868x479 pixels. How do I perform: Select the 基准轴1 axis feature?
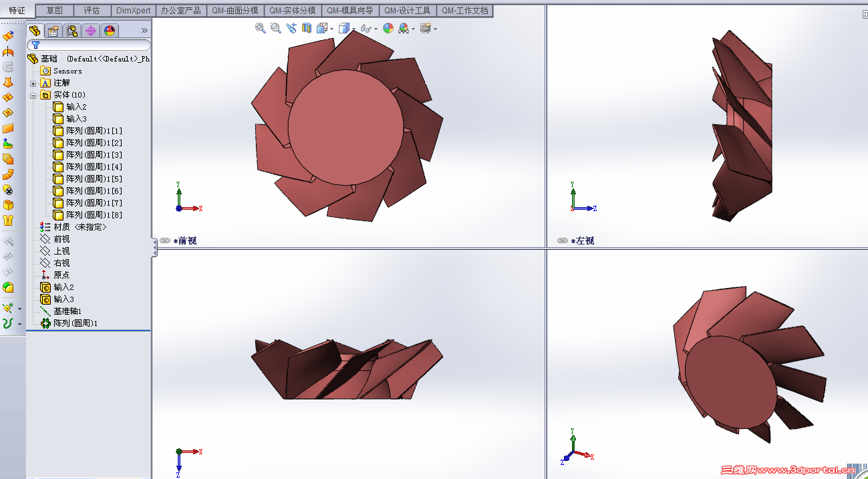tap(67, 311)
